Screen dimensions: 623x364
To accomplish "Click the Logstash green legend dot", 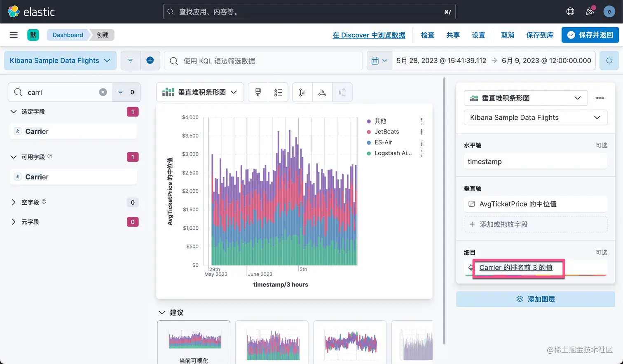I will (369, 153).
